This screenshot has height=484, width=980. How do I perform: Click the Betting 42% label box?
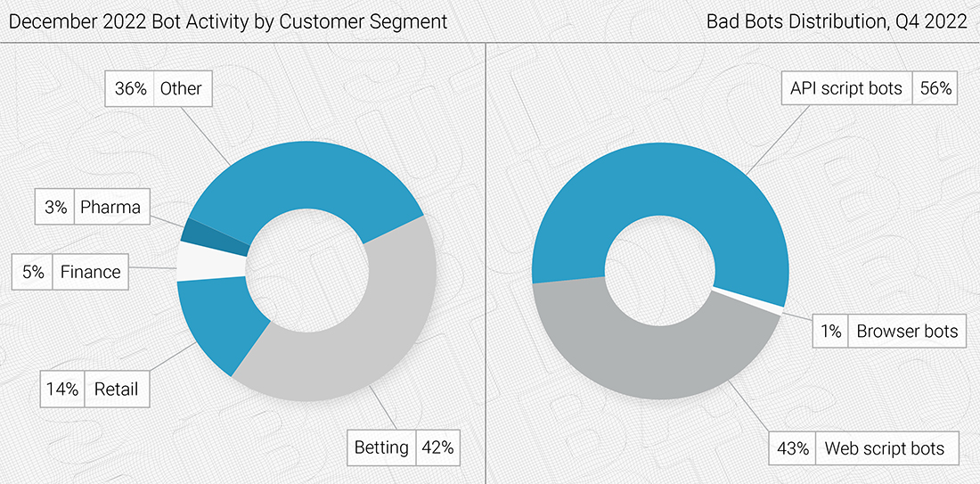(x=403, y=447)
